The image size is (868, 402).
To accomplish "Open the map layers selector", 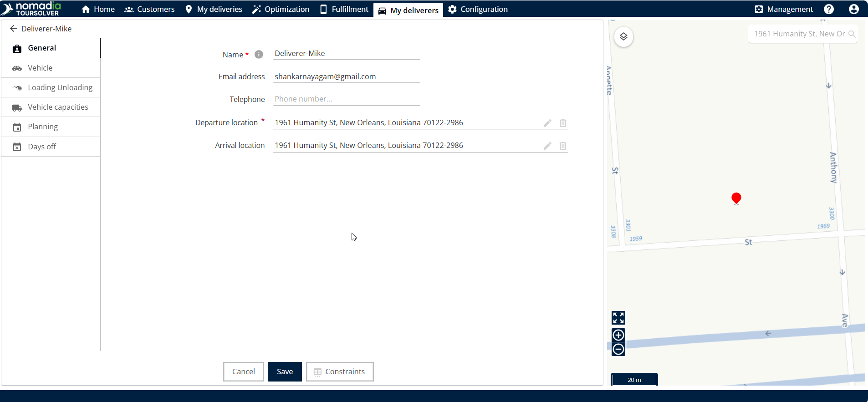I will point(623,37).
